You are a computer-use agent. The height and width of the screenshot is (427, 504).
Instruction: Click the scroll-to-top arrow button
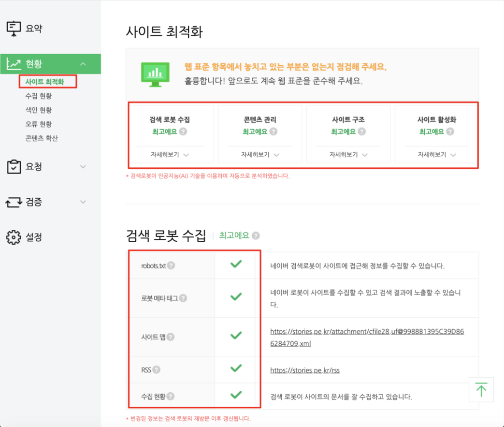pos(481,390)
